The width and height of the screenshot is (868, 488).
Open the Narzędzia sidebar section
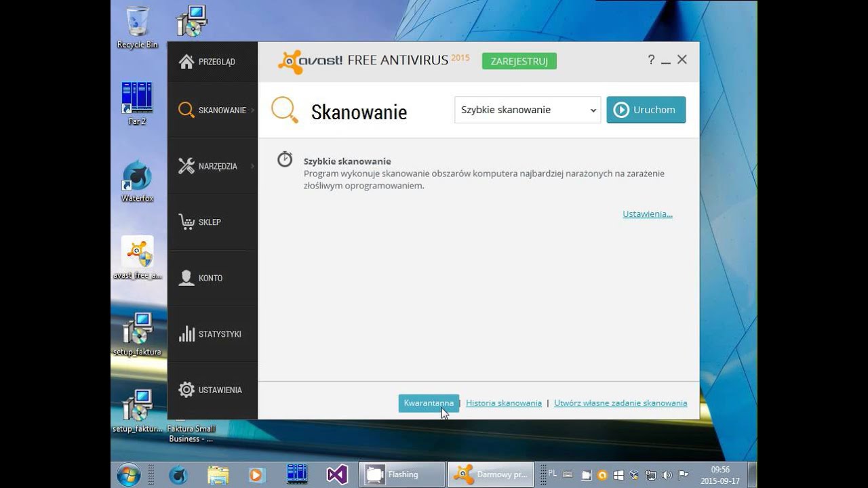point(212,166)
